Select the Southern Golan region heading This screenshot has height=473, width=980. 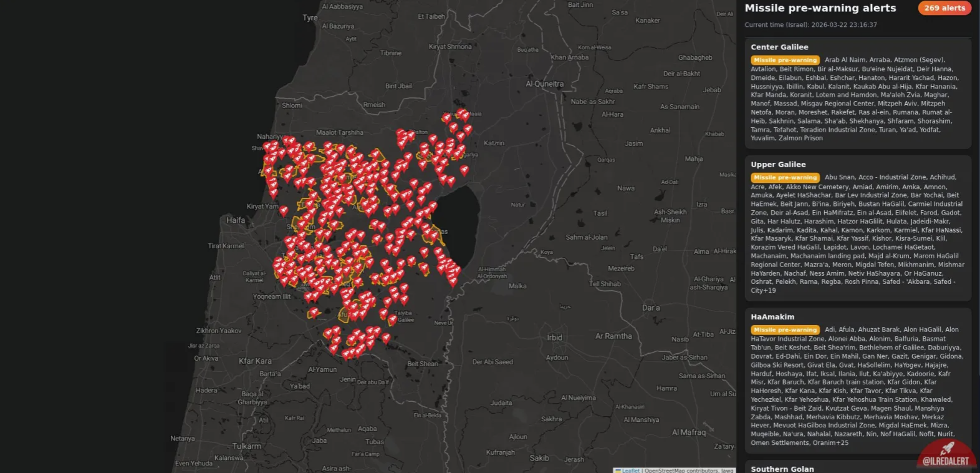(x=782, y=469)
